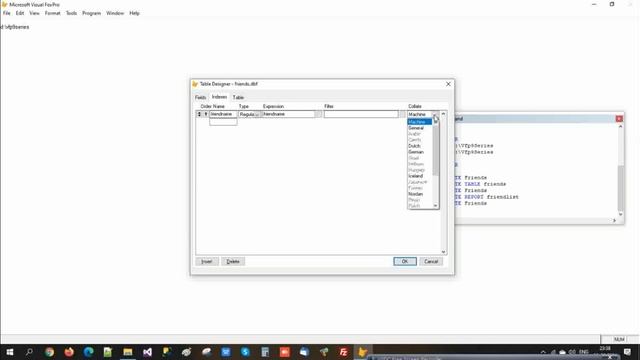The width and height of the screenshot is (640, 360).
Task: Open the Filter expression builder button
Action: [402, 114]
